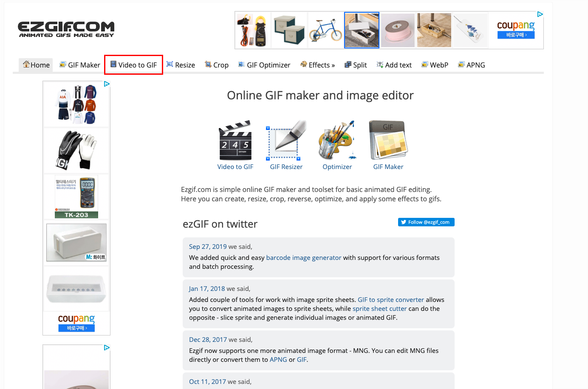Click the Video to GIF film icon in tab
This screenshot has width=588, height=389.
click(113, 64)
